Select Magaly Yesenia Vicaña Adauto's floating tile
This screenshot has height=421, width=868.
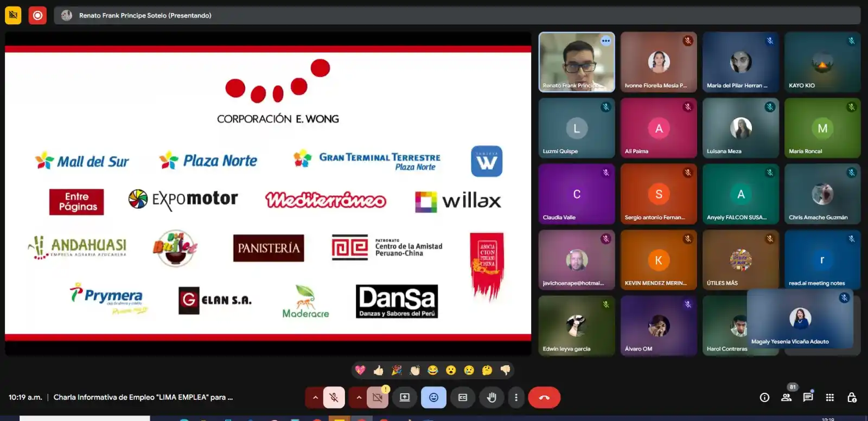[800, 319]
